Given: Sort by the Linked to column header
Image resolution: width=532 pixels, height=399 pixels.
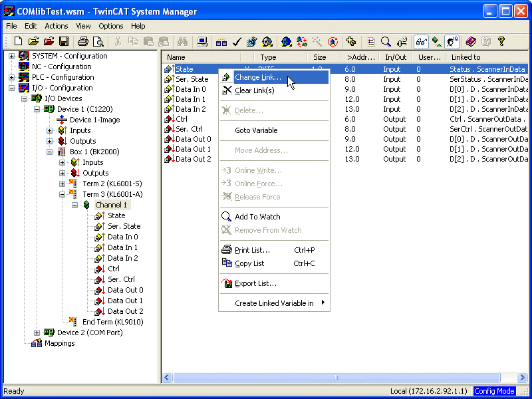Looking at the screenshot, I should 487,57.
